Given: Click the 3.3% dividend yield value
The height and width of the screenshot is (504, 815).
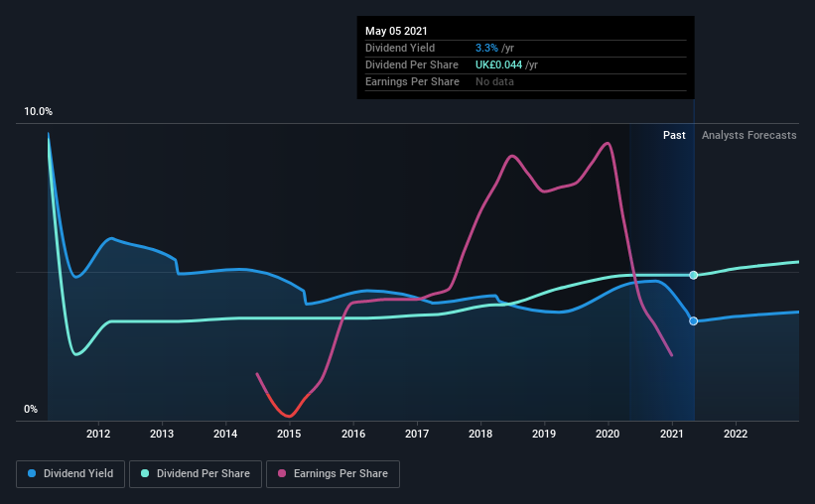Looking at the screenshot, I should (x=486, y=48).
